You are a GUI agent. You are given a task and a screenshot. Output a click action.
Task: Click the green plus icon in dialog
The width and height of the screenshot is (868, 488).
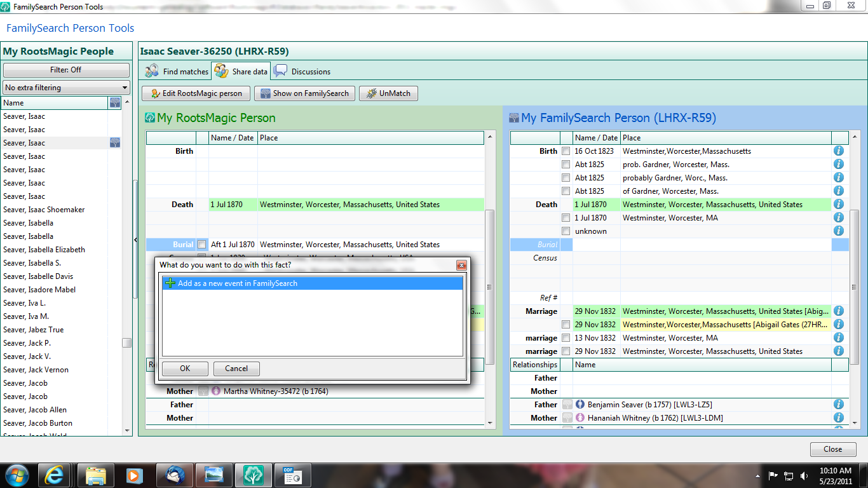[170, 283]
